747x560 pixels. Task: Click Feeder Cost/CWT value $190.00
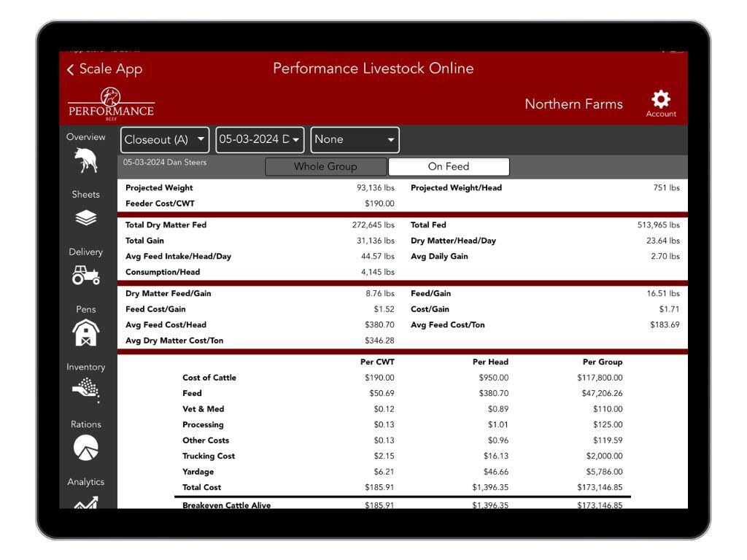pyautogui.click(x=379, y=203)
